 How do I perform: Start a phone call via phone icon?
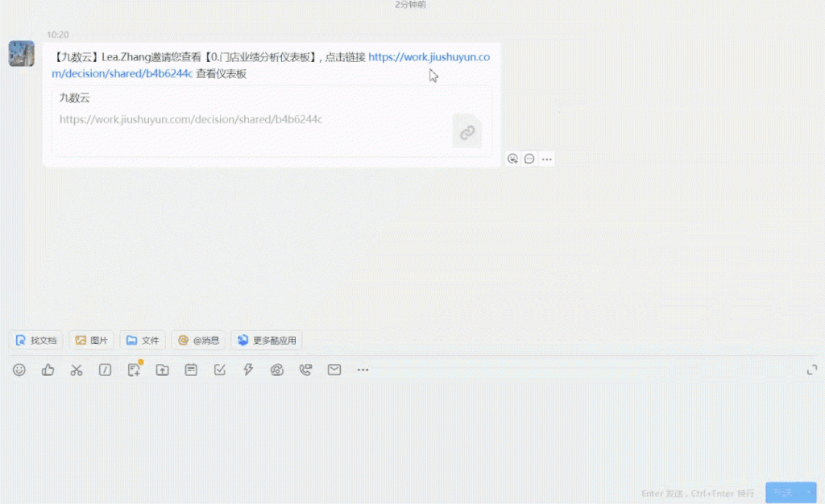pos(305,370)
